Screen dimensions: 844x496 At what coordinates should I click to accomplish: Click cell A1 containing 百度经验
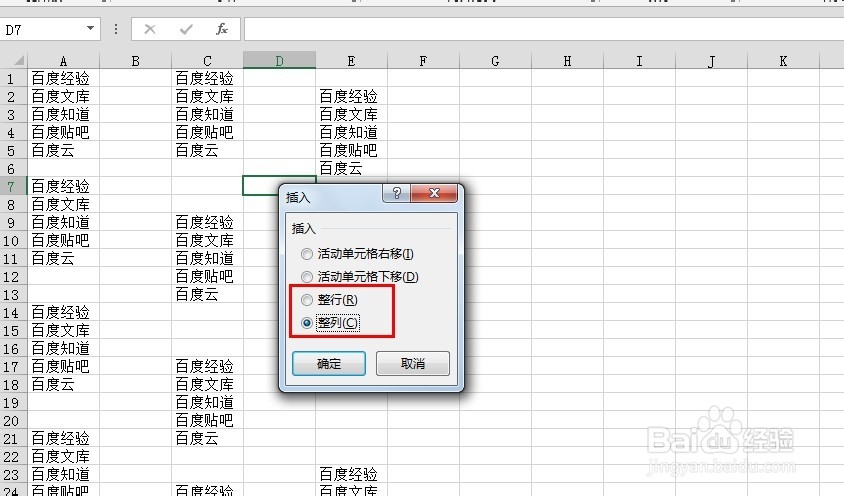[64, 78]
